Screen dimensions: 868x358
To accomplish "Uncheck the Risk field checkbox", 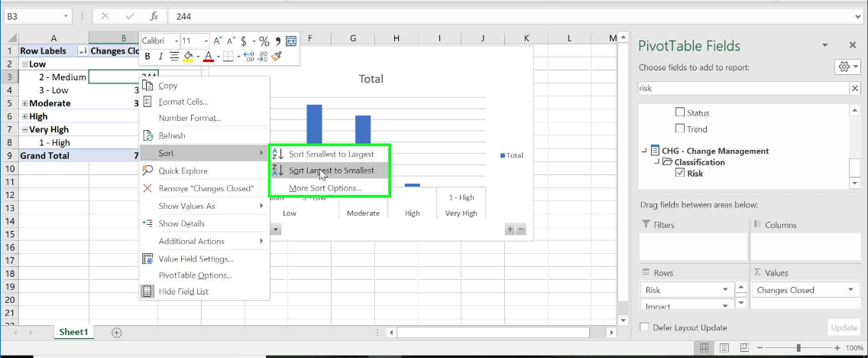I will point(680,174).
